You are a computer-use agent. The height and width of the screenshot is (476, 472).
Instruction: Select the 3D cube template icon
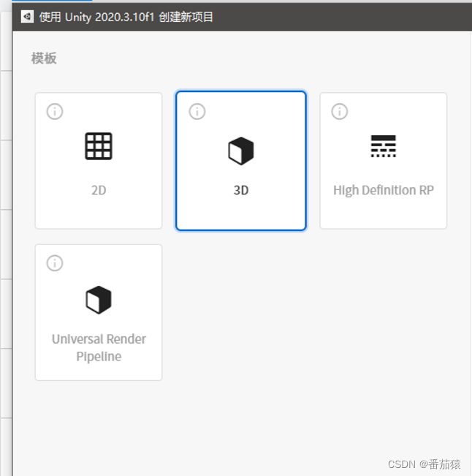(x=241, y=151)
